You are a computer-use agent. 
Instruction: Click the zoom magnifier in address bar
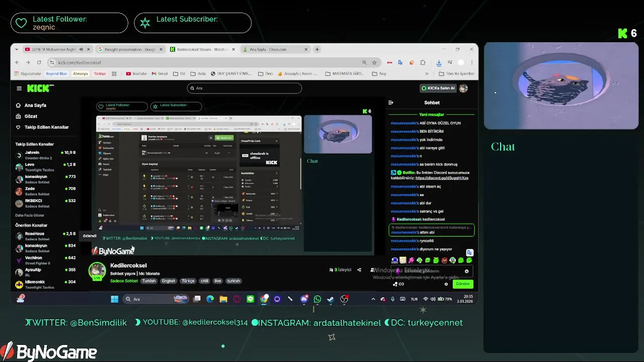click(364, 62)
